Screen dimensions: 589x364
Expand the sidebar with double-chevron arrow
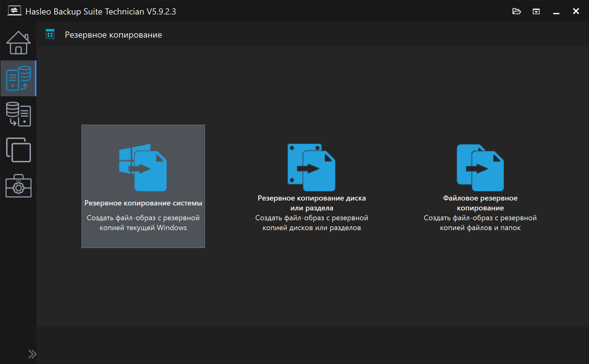point(32,354)
